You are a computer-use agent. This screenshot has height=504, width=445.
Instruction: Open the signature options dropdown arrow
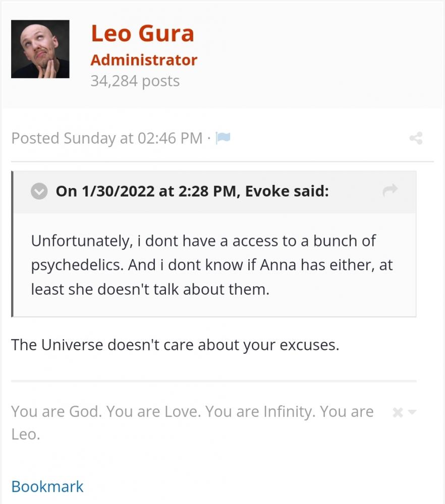pyautogui.click(x=412, y=412)
